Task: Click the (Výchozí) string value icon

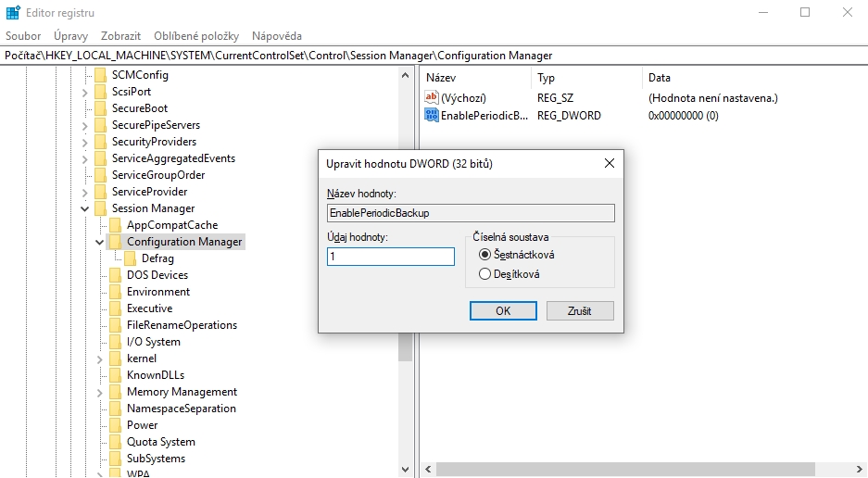Action: [x=432, y=97]
